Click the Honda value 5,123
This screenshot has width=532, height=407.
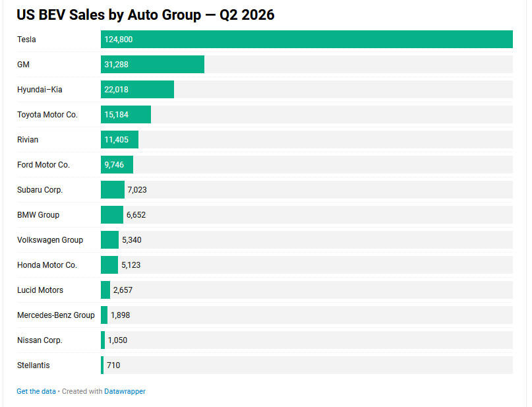pos(131,265)
